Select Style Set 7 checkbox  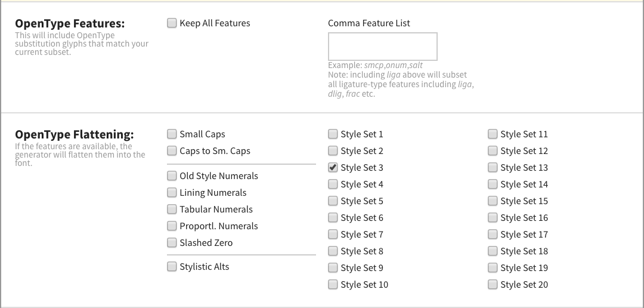point(333,235)
